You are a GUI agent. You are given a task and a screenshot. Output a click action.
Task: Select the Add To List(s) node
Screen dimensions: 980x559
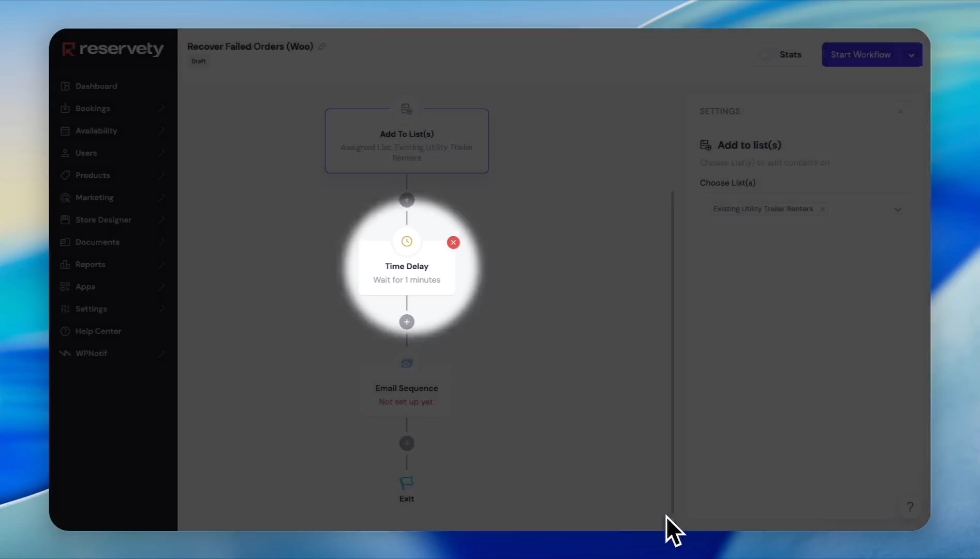tap(407, 141)
